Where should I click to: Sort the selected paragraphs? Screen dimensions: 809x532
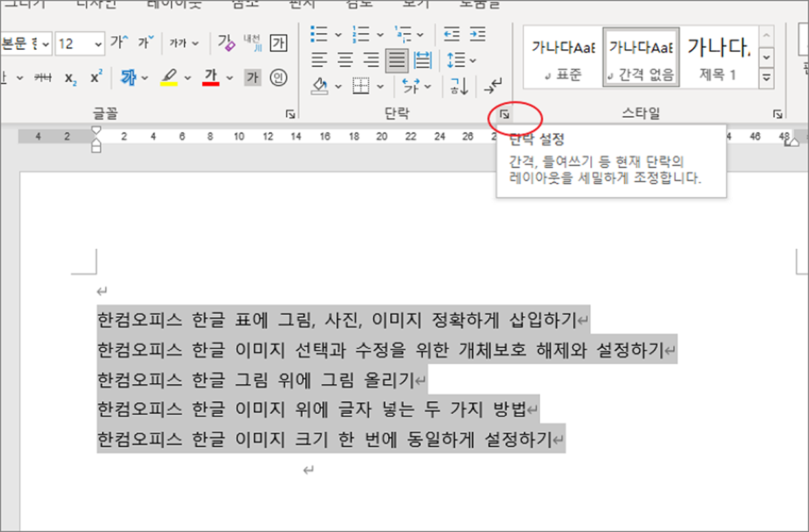(460, 85)
